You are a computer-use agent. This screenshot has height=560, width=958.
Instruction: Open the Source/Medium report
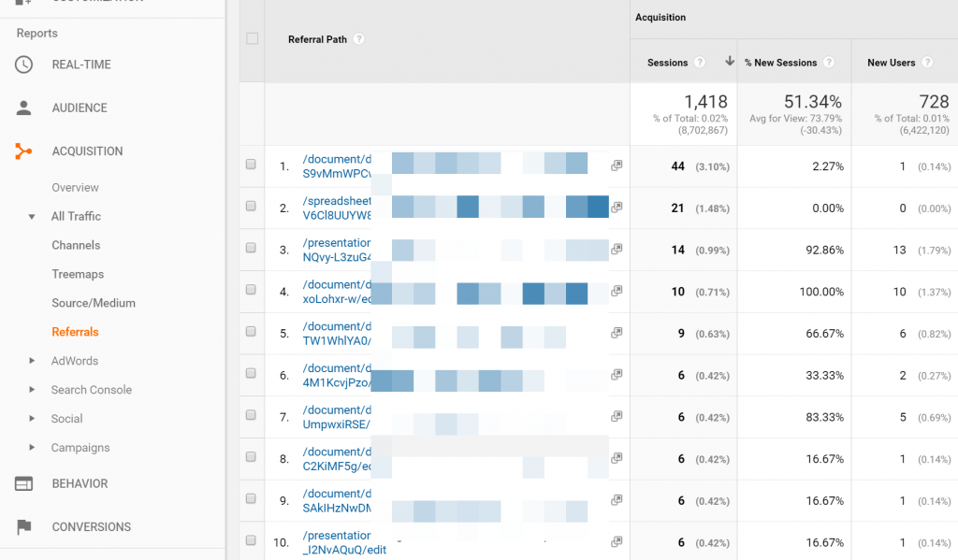pyautogui.click(x=94, y=303)
